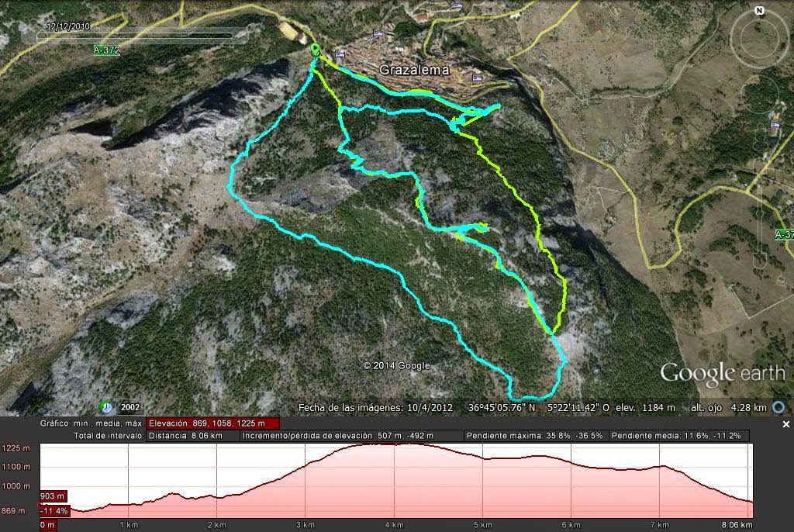Click the 8.06 km axis end label
The width and height of the screenshot is (794, 532).
click(737, 525)
